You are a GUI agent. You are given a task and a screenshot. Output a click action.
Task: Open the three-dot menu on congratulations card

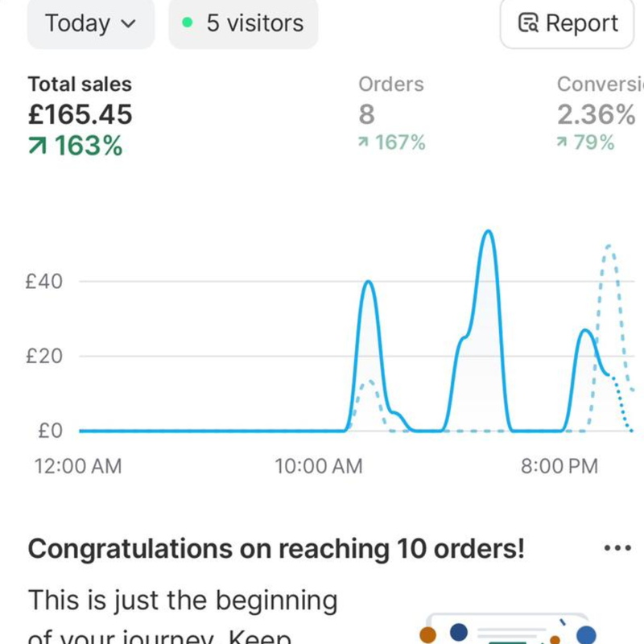[x=617, y=548]
